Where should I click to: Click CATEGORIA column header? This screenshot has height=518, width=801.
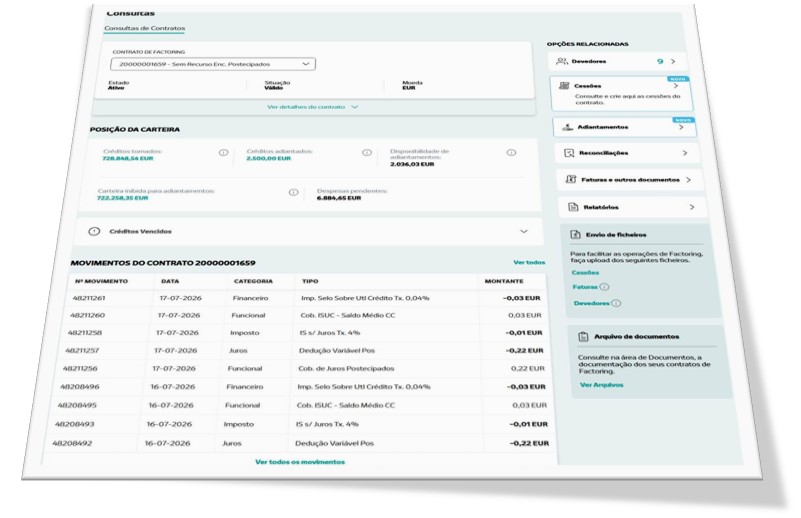pos(253,281)
